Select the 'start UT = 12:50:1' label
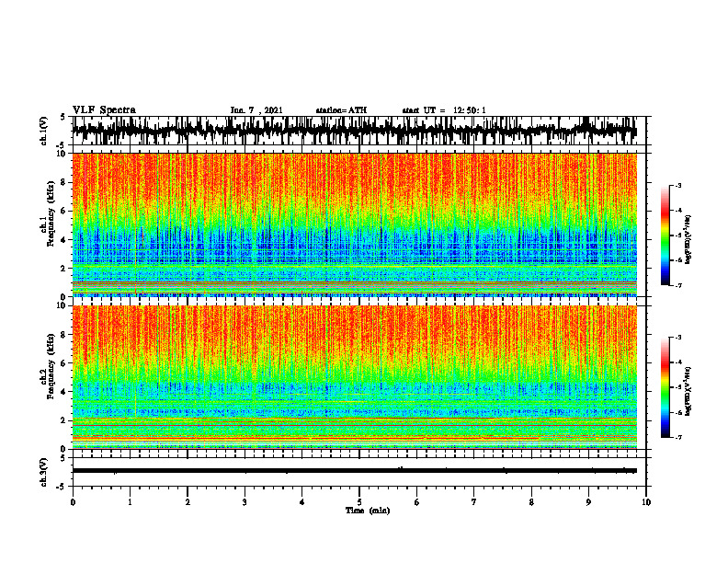 click(x=444, y=110)
